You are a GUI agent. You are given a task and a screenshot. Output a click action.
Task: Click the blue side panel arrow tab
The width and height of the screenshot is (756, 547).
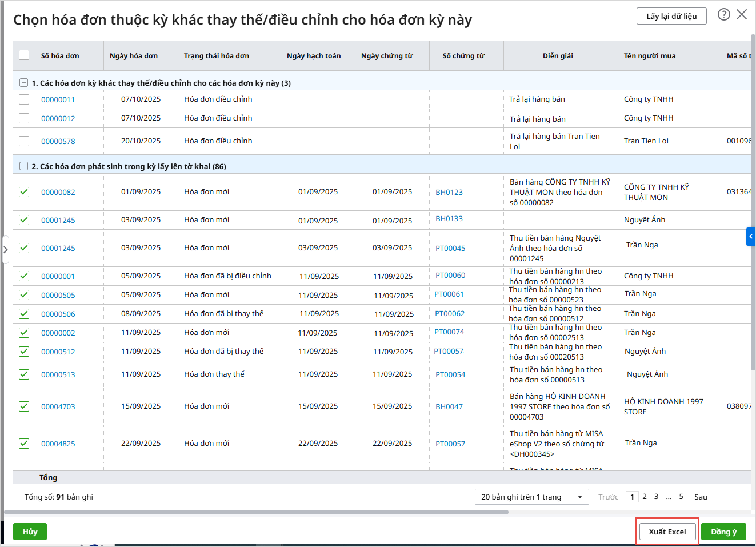tap(751, 237)
